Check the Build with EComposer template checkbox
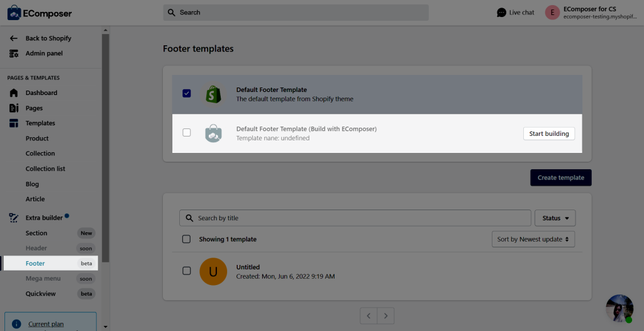 [x=186, y=132]
